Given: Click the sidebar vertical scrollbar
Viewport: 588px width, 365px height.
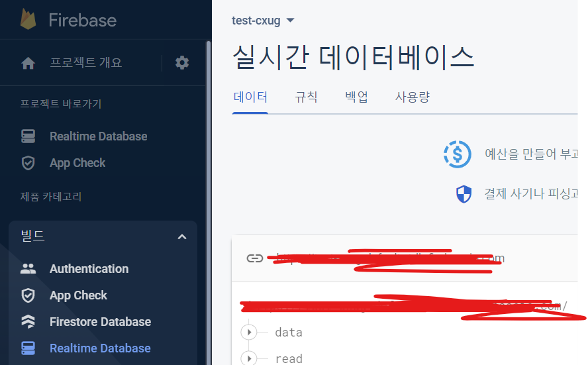Looking at the screenshot, I should point(209,203).
